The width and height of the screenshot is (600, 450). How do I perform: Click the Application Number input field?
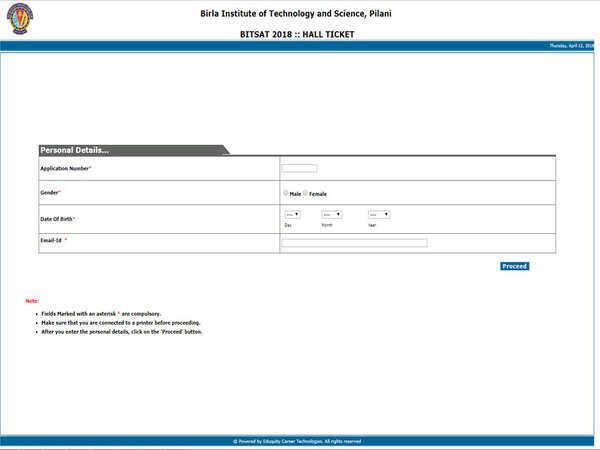tap(299, 168)
